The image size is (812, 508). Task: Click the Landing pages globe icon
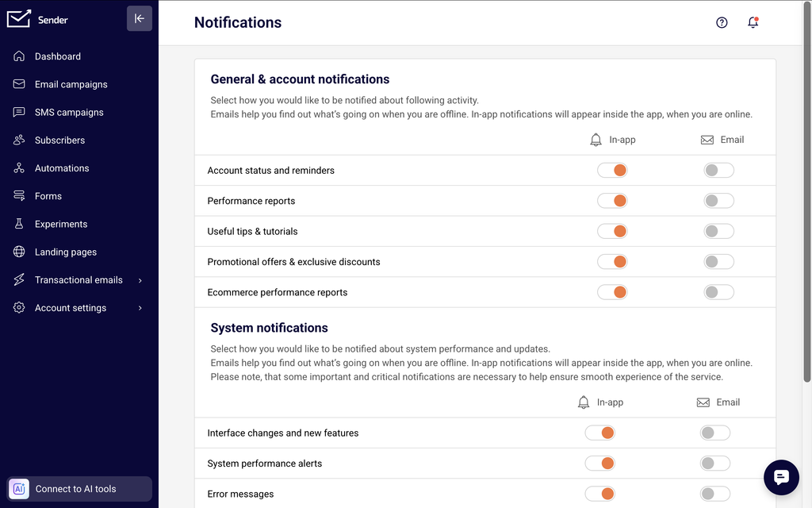tap(19, 252)
